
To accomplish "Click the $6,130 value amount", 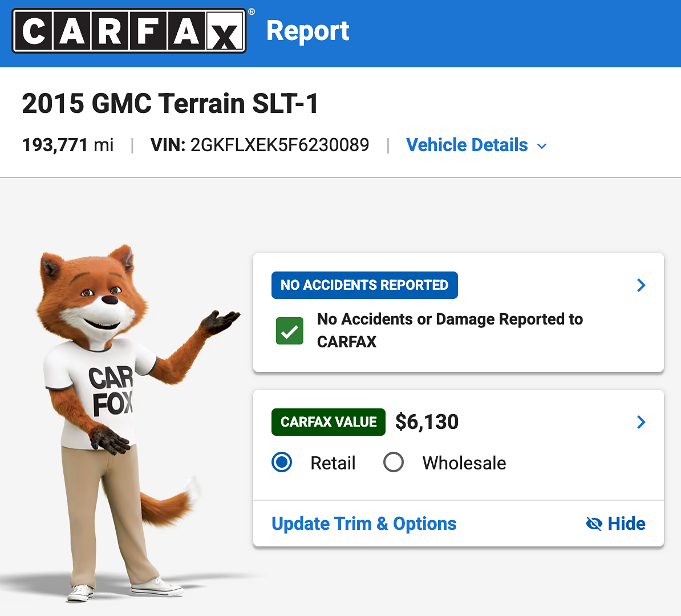I will (427, 422).
